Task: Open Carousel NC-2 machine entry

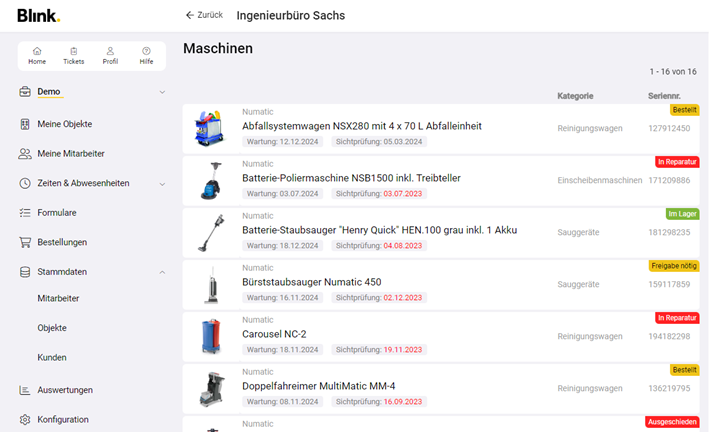Action: point(274,334)
